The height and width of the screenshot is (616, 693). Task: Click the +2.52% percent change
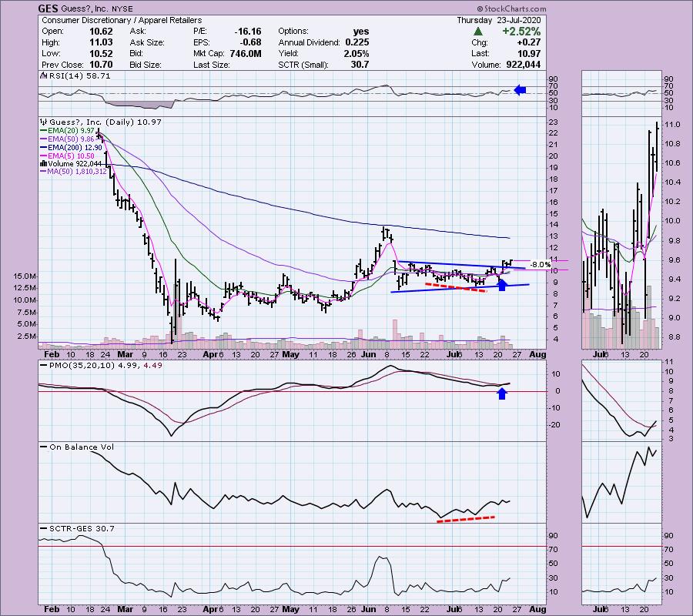(521, 32)
